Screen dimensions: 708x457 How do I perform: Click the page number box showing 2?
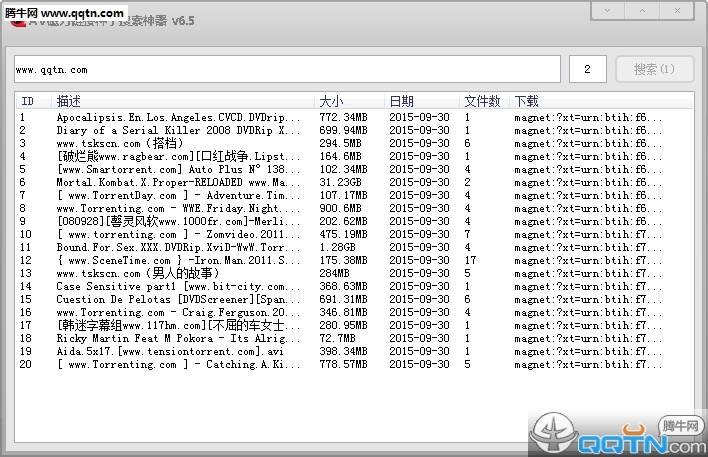click(588, 70)
